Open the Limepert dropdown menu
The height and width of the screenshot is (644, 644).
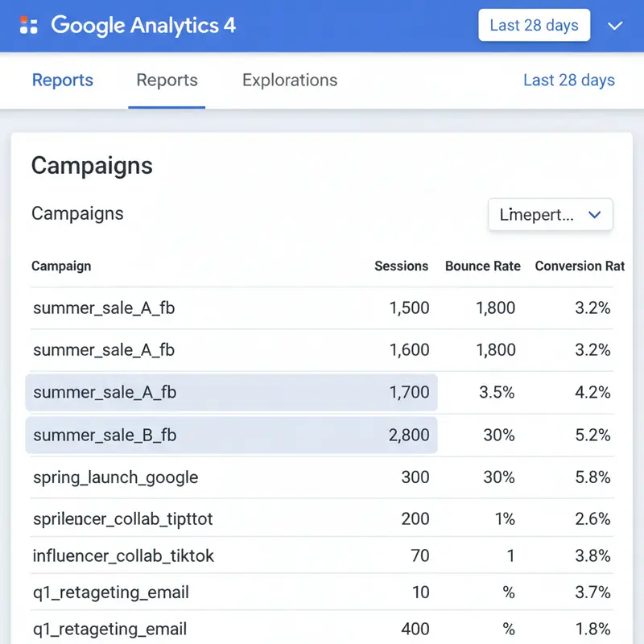click(x=550, y=215)
